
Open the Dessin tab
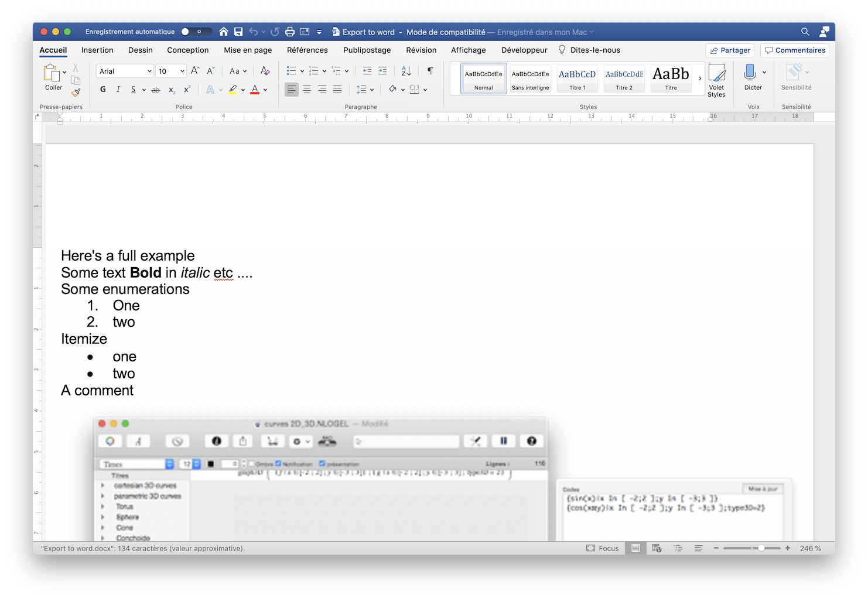pos(141,50)
